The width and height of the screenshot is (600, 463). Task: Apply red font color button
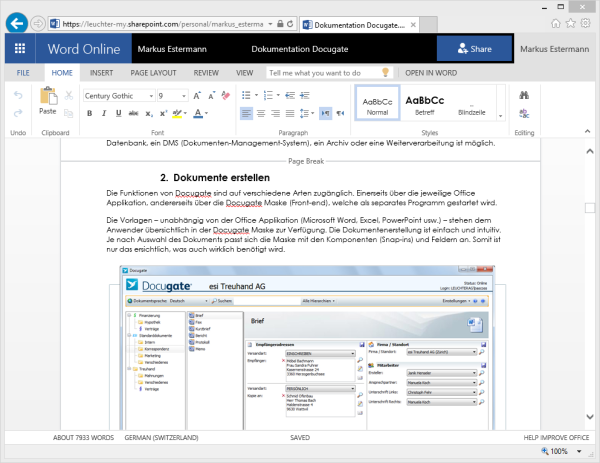coord(198,113)
